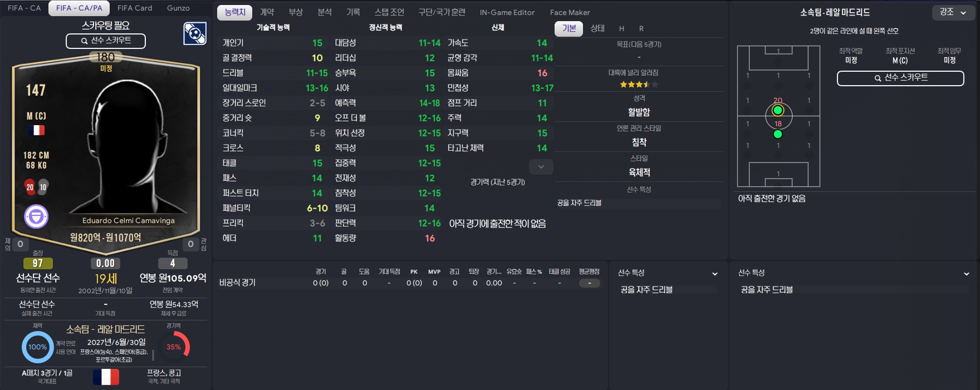Viewport: 980px width, 390px height.
Task: Click the football club badge icon
Action: 195,33
